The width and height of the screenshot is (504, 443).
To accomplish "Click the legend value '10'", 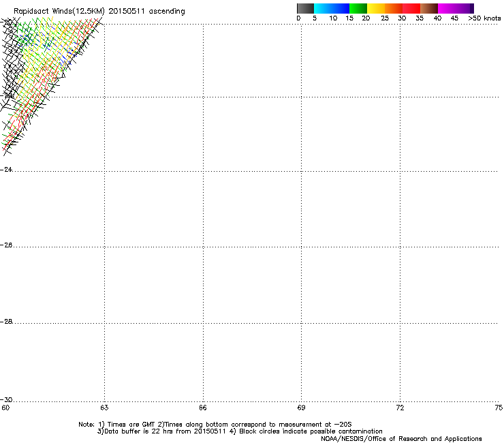I will (x=333, y=18).
